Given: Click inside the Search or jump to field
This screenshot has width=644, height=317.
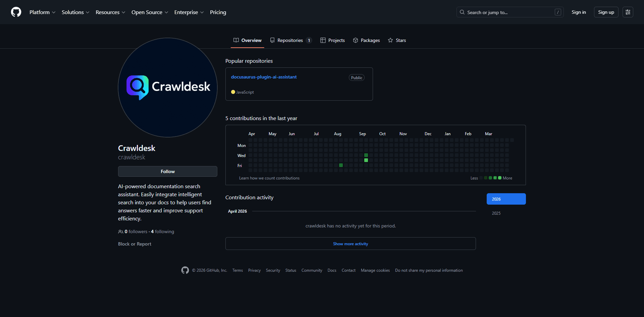Looking at the screenshot, I should click(503, 12).
